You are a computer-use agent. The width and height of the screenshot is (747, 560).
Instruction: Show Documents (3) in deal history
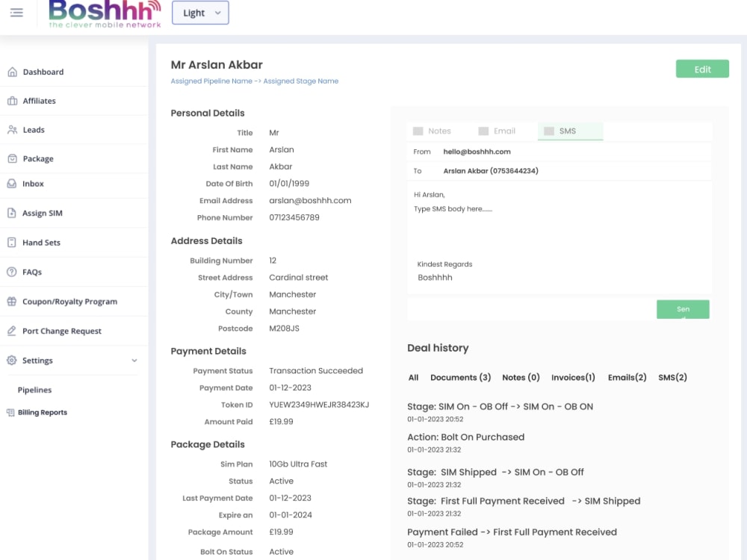click(x=460, y=378)
